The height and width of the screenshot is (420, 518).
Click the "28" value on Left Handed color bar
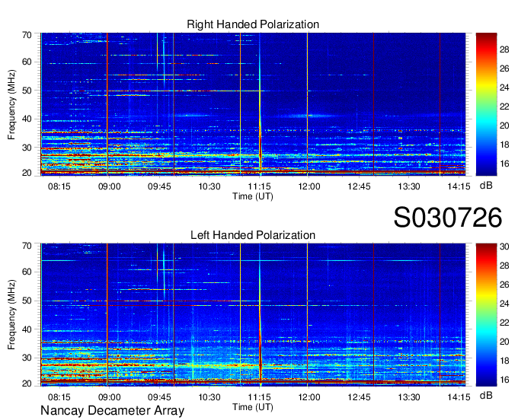click(504, 266)
